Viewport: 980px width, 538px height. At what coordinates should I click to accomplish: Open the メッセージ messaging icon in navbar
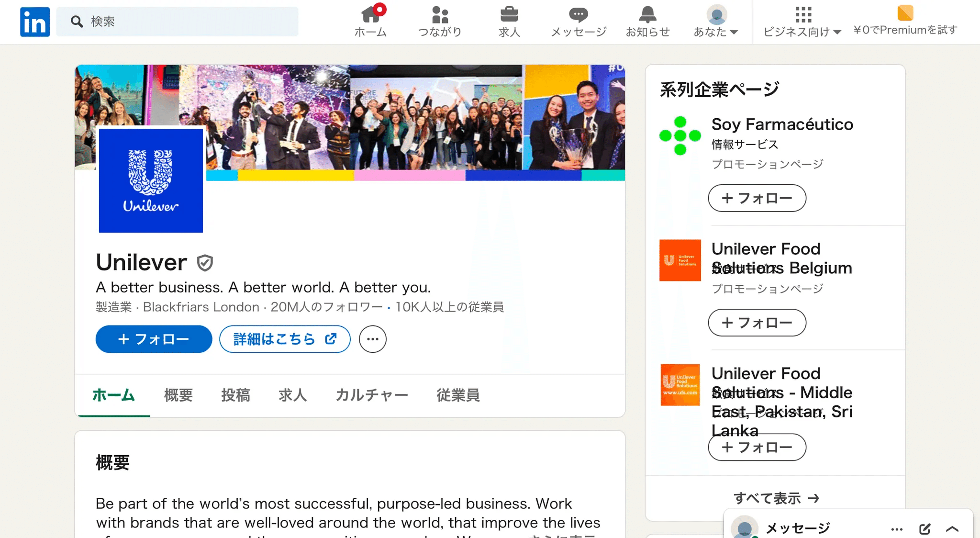coord(578,15)
